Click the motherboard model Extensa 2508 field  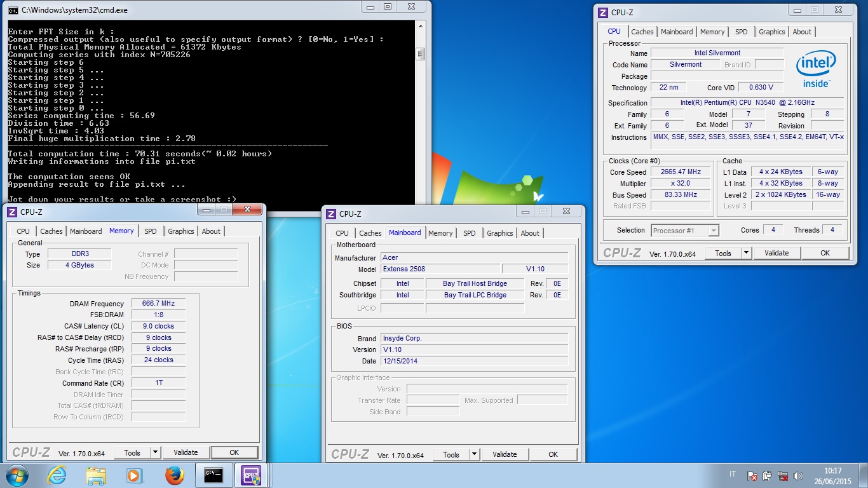(440, 269)
